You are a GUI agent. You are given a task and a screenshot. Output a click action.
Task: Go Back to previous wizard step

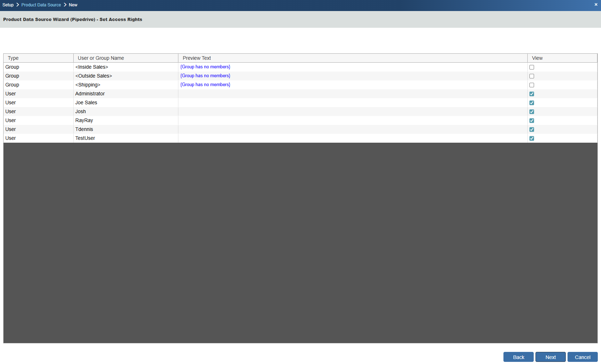coord(518,357)
